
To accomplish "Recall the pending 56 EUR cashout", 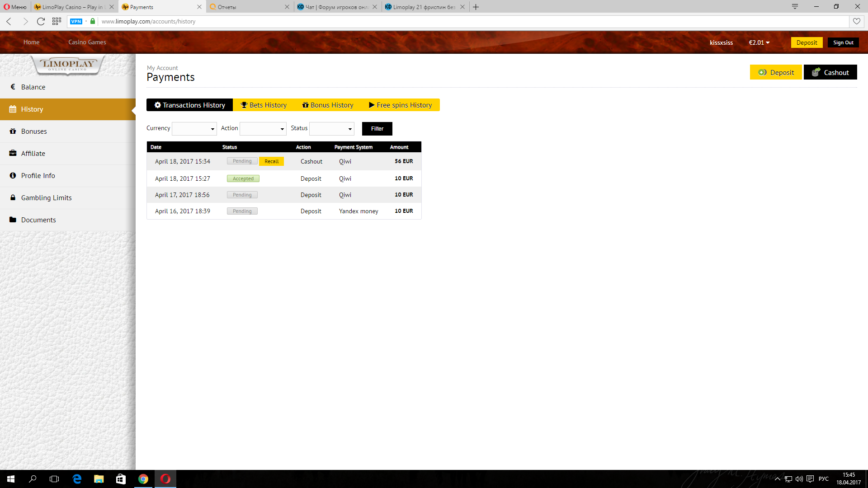I will [x=271, y=161].
